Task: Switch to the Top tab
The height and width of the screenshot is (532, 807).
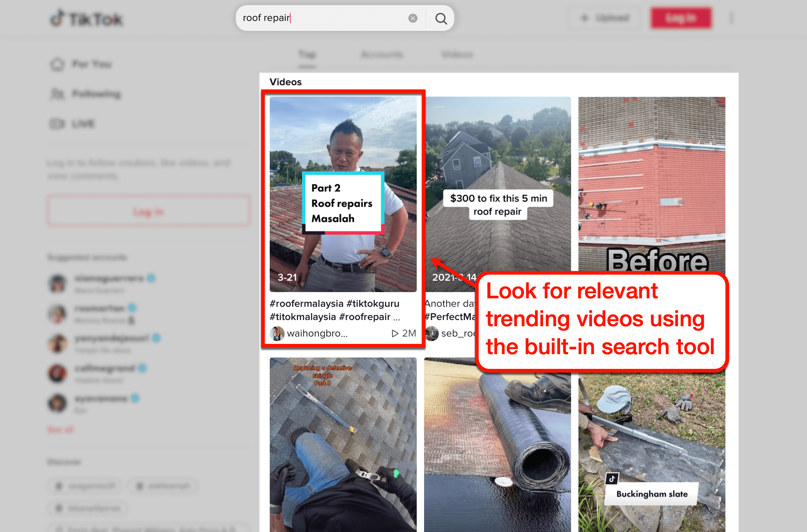Action: (307, 54)
